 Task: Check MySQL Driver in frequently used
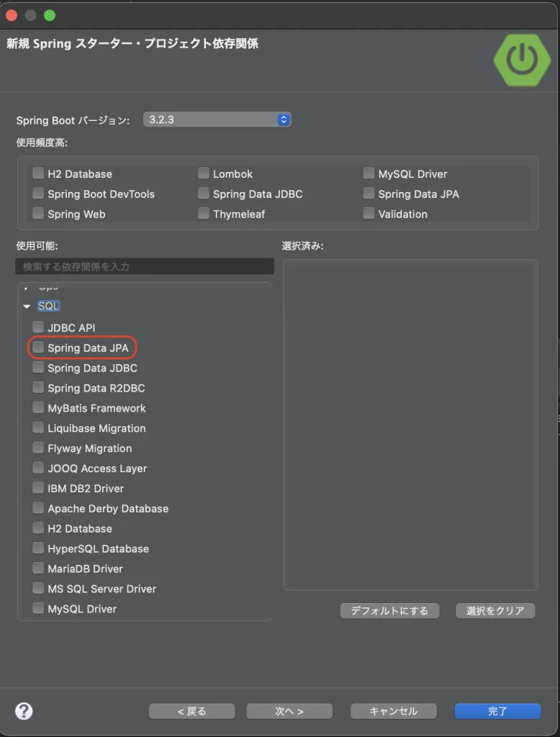pos(369,173)
